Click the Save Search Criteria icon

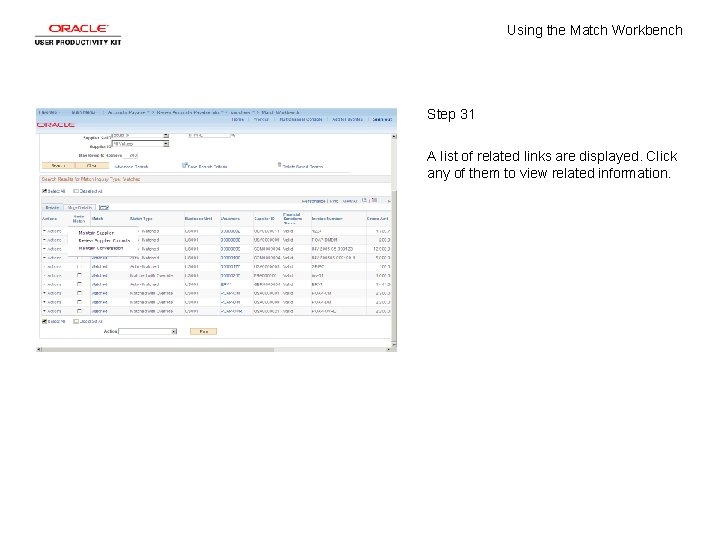tap(185, 165)
